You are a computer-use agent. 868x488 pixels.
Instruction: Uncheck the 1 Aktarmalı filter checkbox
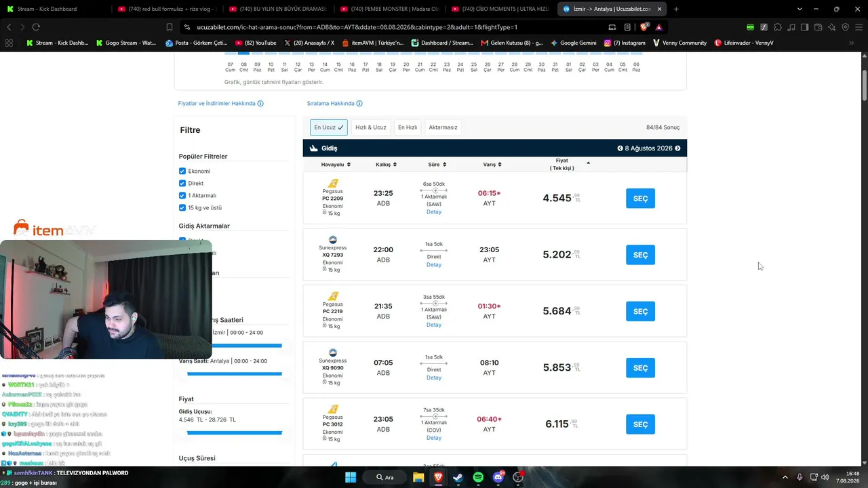tap(182, 196)
